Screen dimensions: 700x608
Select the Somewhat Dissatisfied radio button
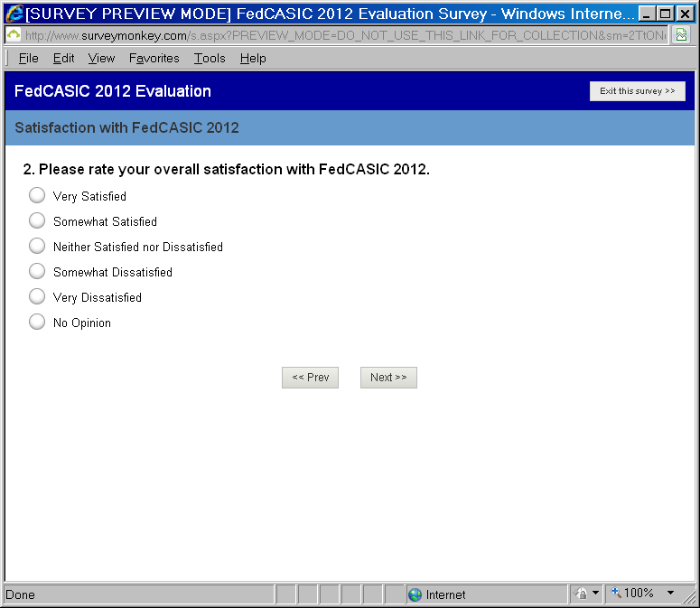coord(37,271)
